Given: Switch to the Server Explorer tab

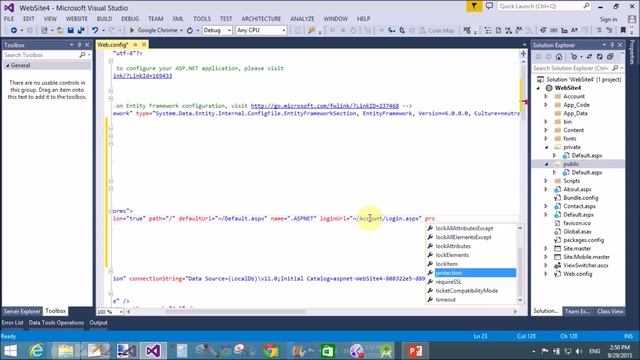Looking at the screenshot, I should (22, 311).
